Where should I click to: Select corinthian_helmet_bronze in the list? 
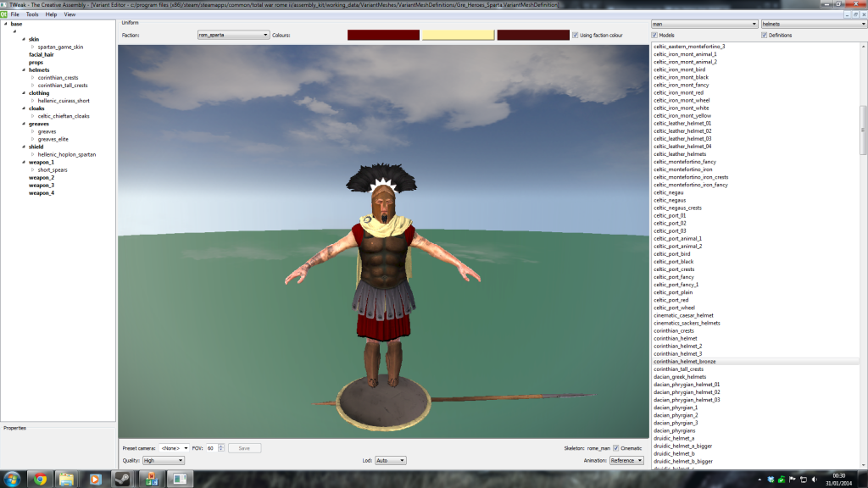685,361
